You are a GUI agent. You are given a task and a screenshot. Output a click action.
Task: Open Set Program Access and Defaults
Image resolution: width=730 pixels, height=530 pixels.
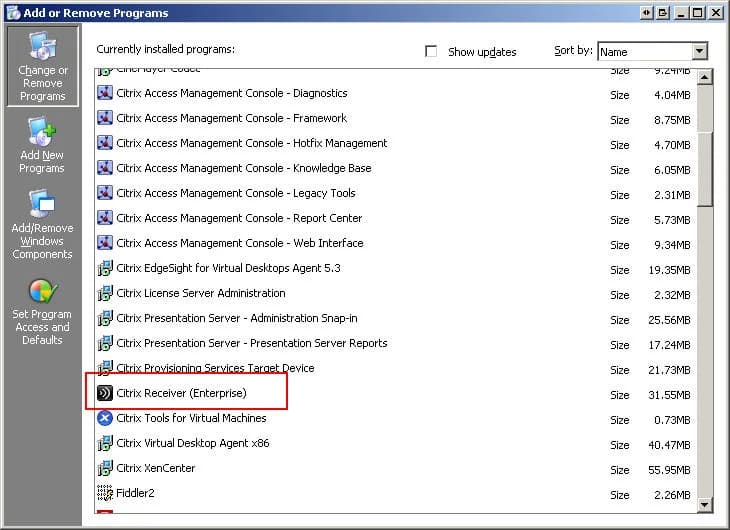tap(42, 312)
